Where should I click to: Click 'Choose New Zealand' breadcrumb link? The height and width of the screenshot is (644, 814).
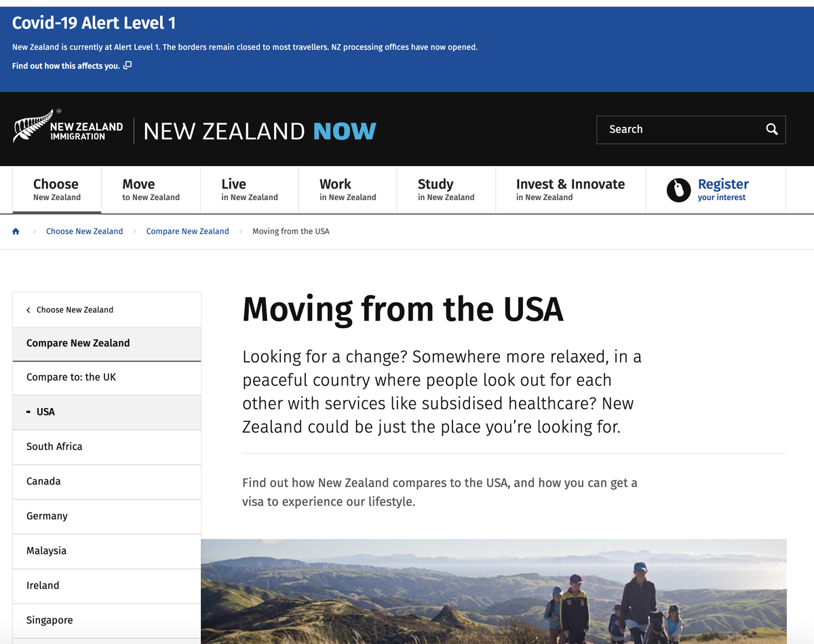85,231
